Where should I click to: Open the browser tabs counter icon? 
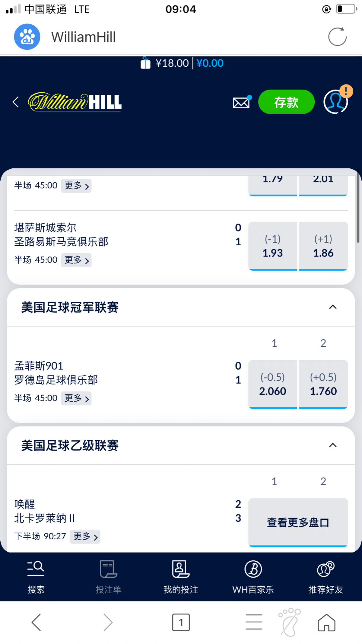coord(181,622)
